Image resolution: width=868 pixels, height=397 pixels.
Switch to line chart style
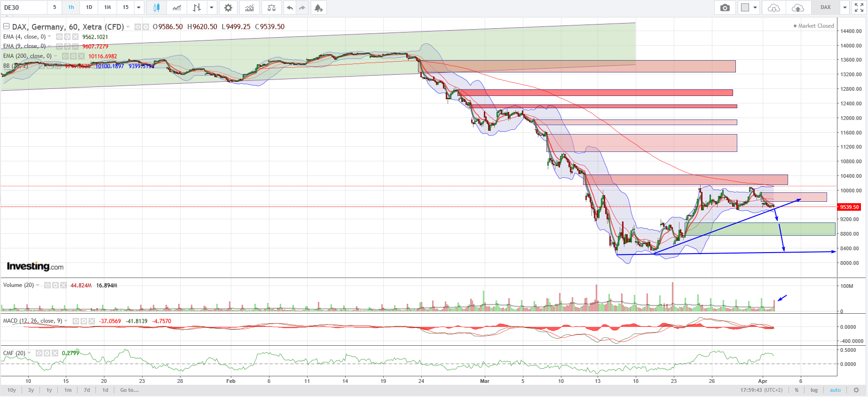pos(177,8)
